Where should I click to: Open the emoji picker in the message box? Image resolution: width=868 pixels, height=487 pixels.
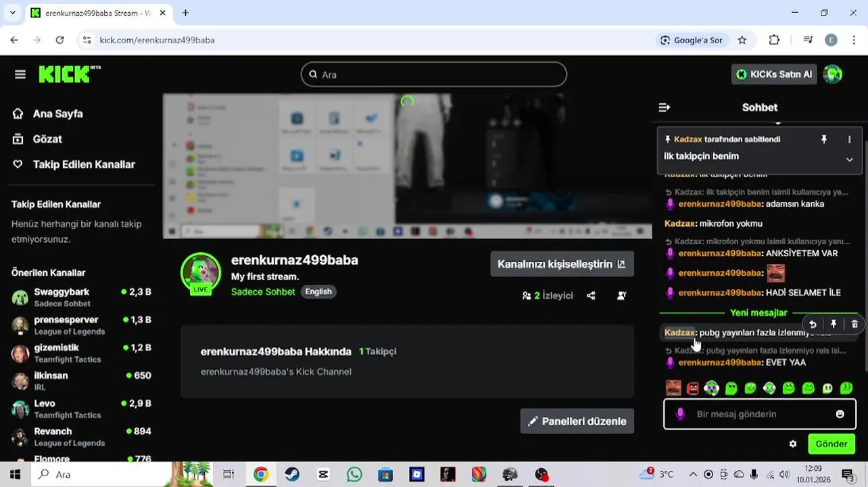pos(840,414)
